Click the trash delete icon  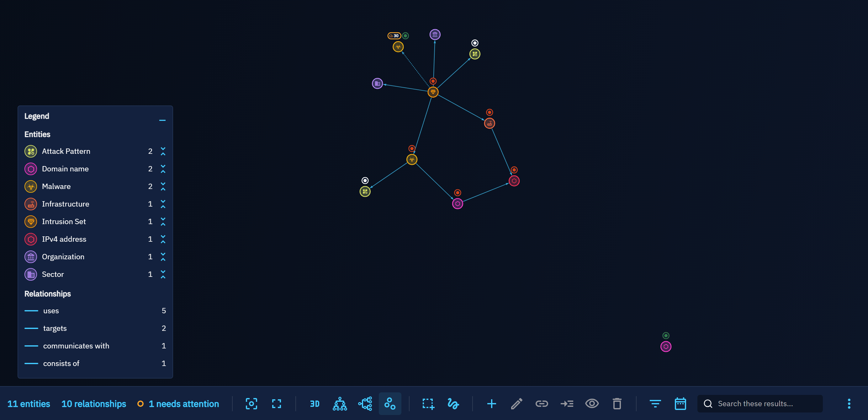(617, 403)
